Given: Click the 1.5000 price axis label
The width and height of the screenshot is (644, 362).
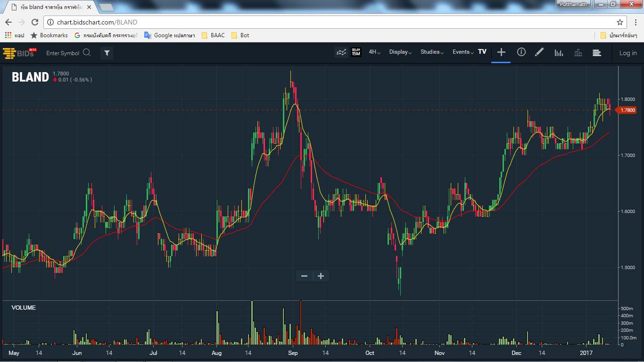Looking at the screenshot, I should [x=628, y=268].
